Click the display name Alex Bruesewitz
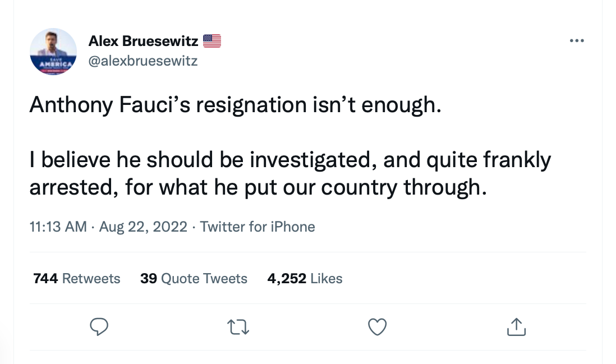 point(143,40)
